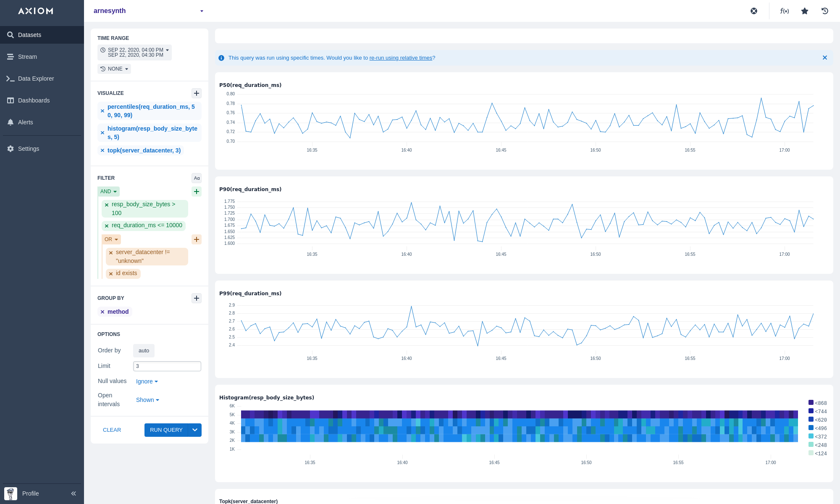Open the function f(x) icon in top bar
Viewport: 840px width, 504px height.
(x=784, y=11)
